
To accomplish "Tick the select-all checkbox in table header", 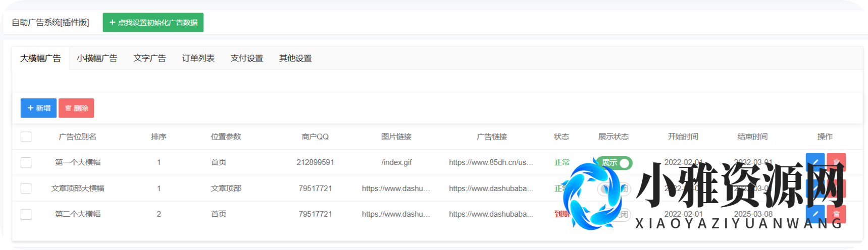I will tap(26, 137).
